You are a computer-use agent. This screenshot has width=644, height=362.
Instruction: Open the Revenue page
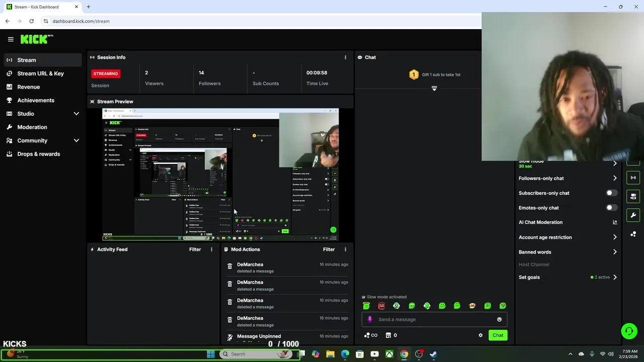[x=42, y=87]
